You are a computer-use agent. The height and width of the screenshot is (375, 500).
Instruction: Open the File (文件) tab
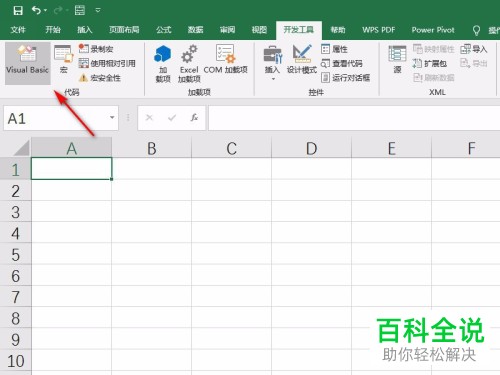tap(18, 30)
